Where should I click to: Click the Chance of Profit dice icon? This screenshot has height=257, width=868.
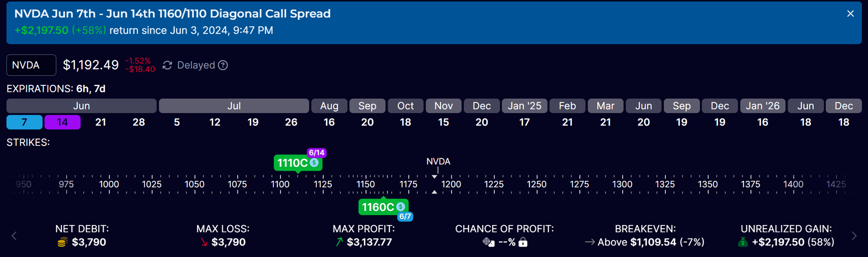[x=488, y=242]
